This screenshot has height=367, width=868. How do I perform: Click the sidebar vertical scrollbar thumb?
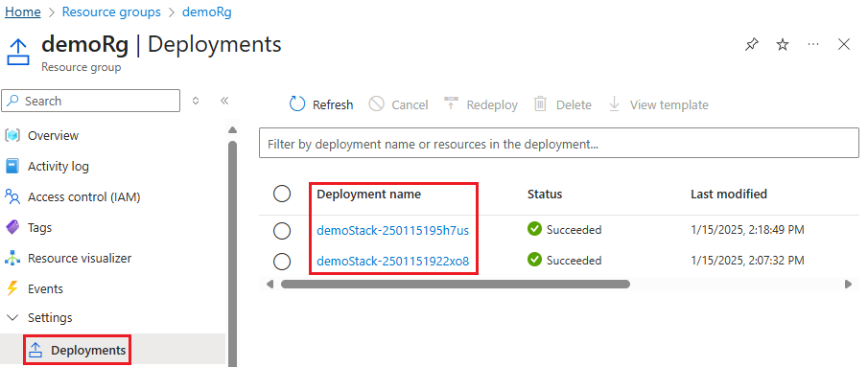point(232,253)
